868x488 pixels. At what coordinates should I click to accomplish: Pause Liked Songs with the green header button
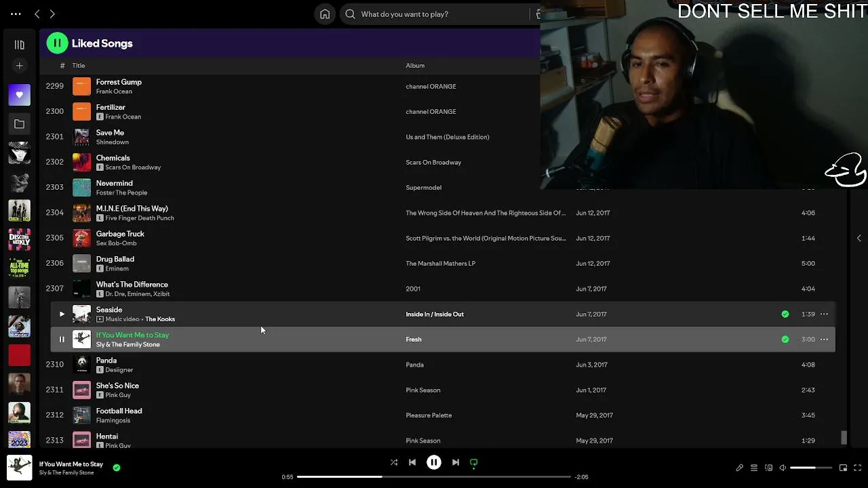pyautogui.click(x=57, y=43)
